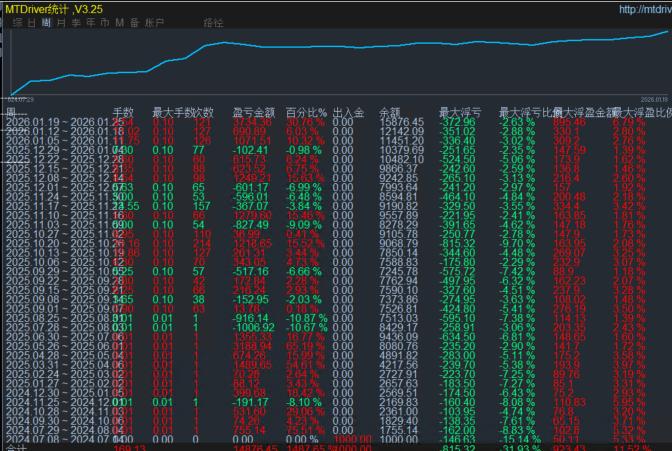Open the 币 currency tab
Image resolution: width=672 pixels, height=451 pixels.
click(105, 23)
